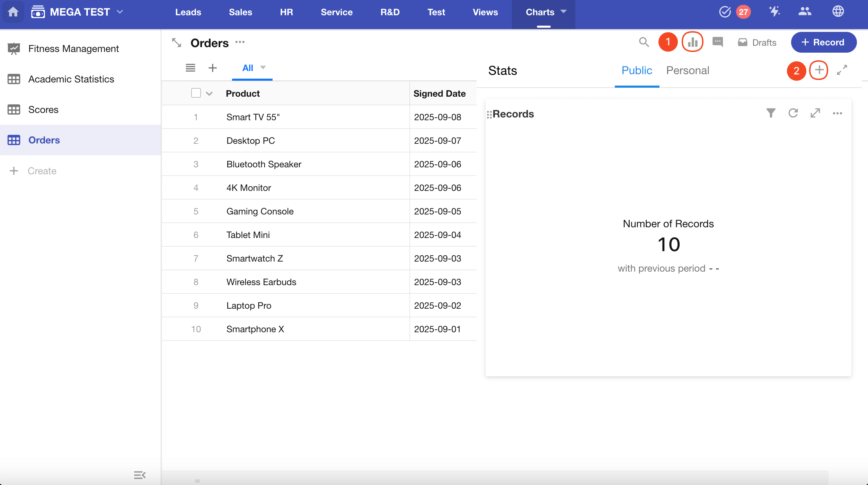Viewport: 868px width, 485px height.
Task: Click the search magnifier icon
Action: tap(644, 42)
